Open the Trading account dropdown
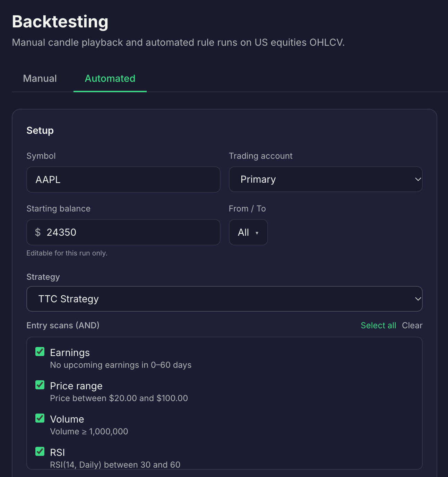 coord(326,179)
